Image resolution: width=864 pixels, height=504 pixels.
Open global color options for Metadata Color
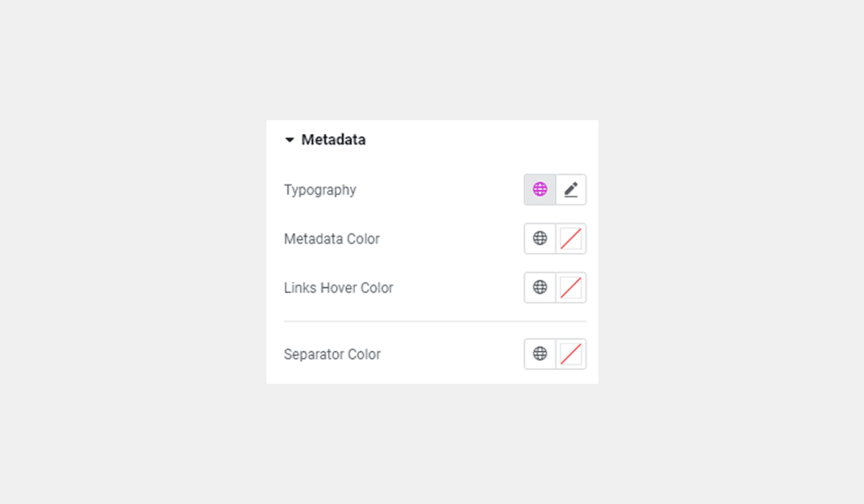pos(539,238)
